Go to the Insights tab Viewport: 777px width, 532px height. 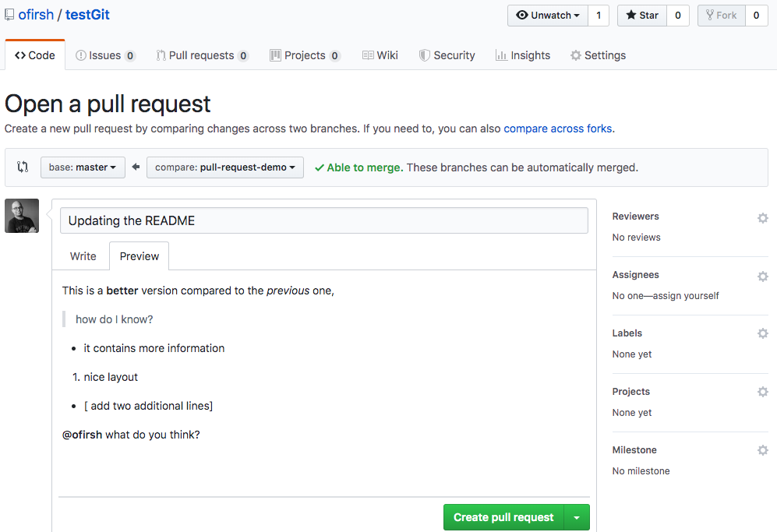(x=523, y=55)
